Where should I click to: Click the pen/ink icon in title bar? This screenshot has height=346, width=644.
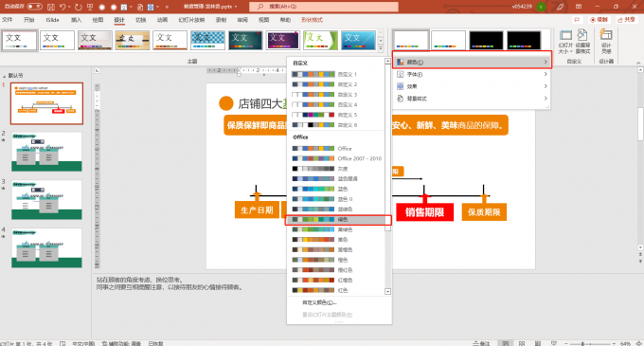coord(561,7)
